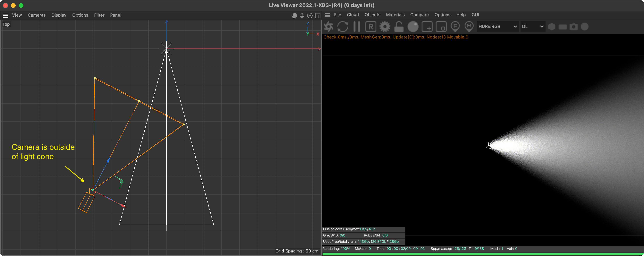
Task: Open the Materials menu
Action: [x=395, y=15]
